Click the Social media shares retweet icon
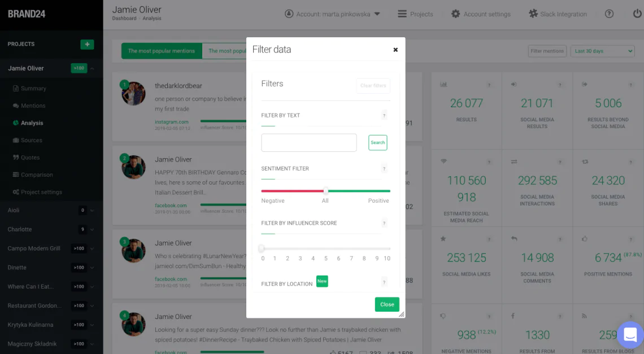This screenshot has height=354, width=644. [x=585, y=161]
